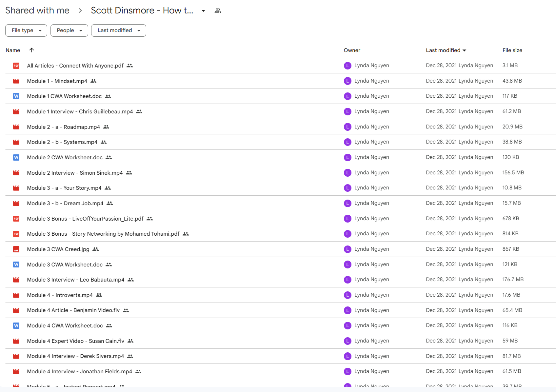
Task: Click the video icon for Simon Sinek interview
Action: click(16, 173)
